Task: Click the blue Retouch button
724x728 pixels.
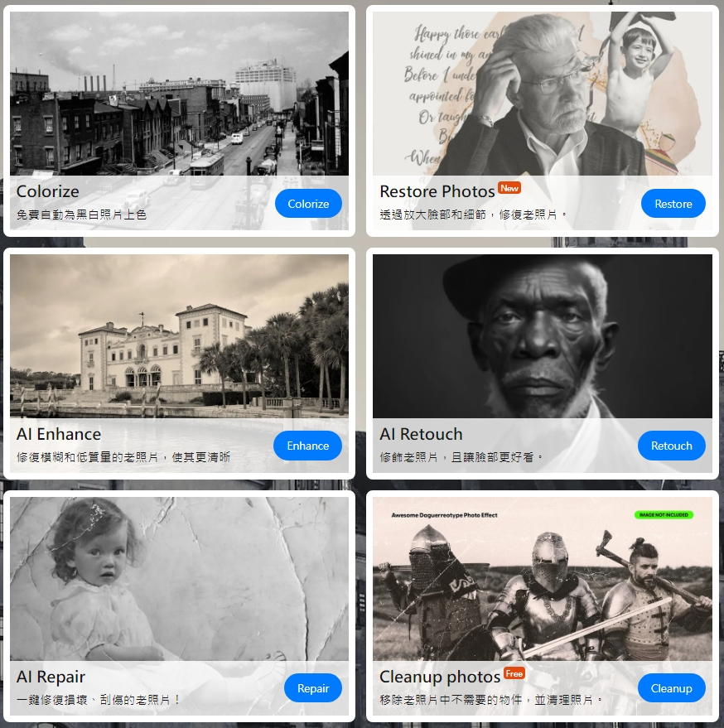Action: pyautogui.click(x=672, y=446)
